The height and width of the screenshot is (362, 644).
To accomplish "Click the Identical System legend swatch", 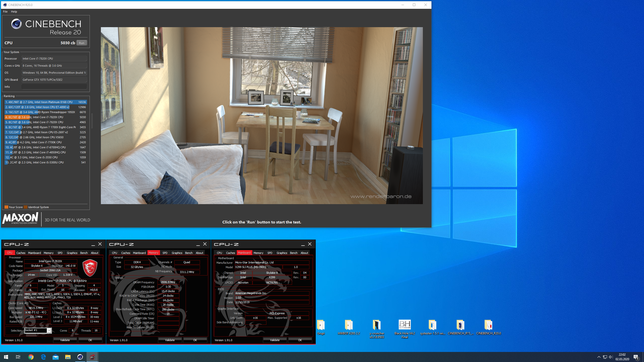I will [x=25, y=207].
